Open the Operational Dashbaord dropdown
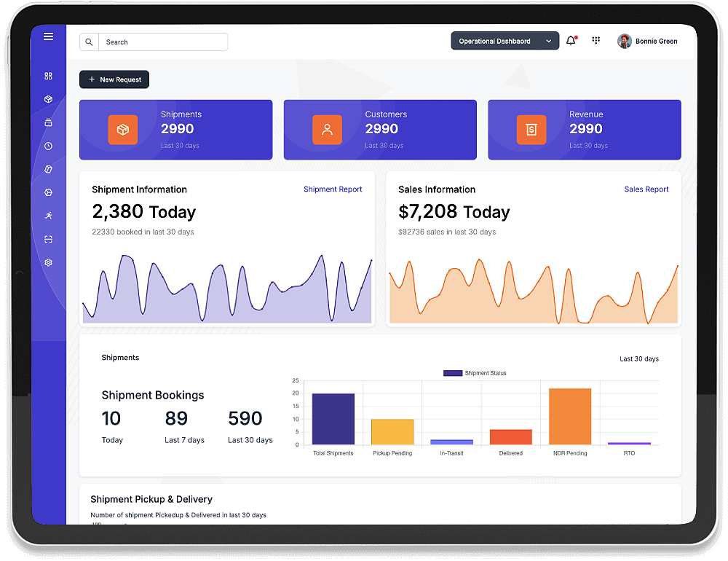 pyautogui.click(x=505, y=41)
